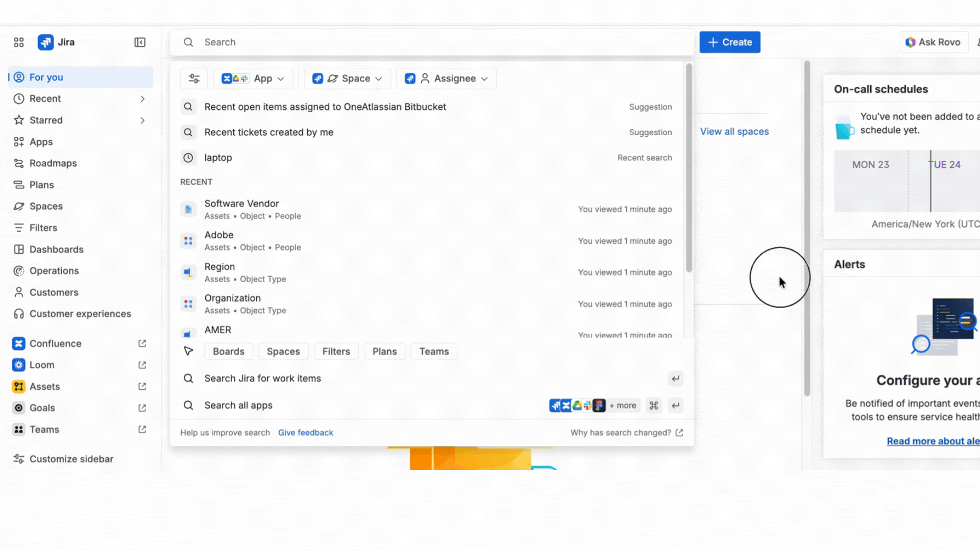
Task: Open Goals from the sidebar
Action: [x=42, y=408]
